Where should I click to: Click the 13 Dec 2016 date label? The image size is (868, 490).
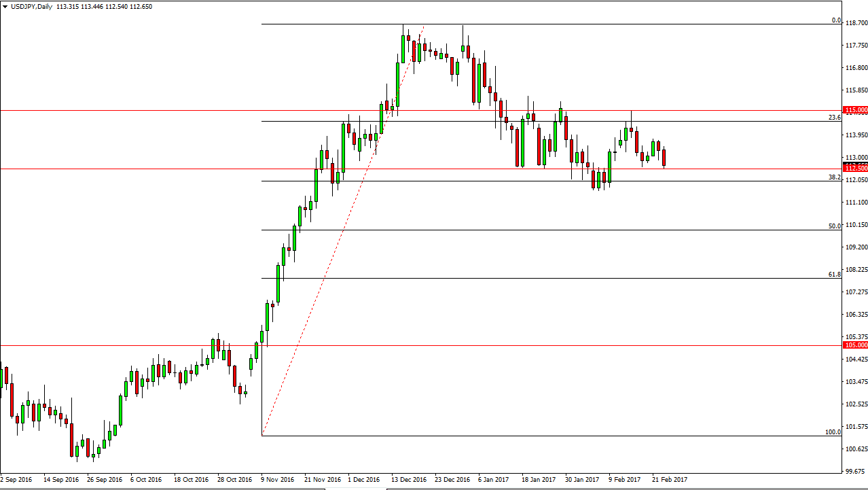pos(409,480)
